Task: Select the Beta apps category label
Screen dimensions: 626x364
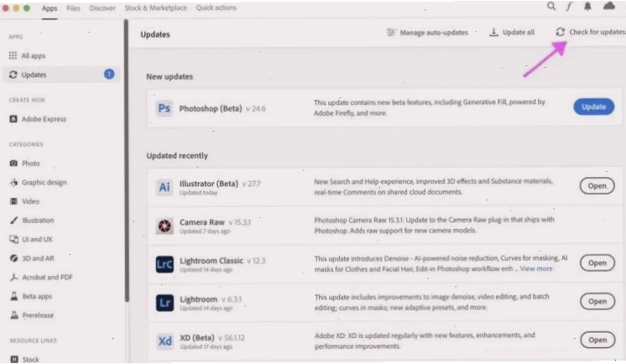Action: point(37,296)
